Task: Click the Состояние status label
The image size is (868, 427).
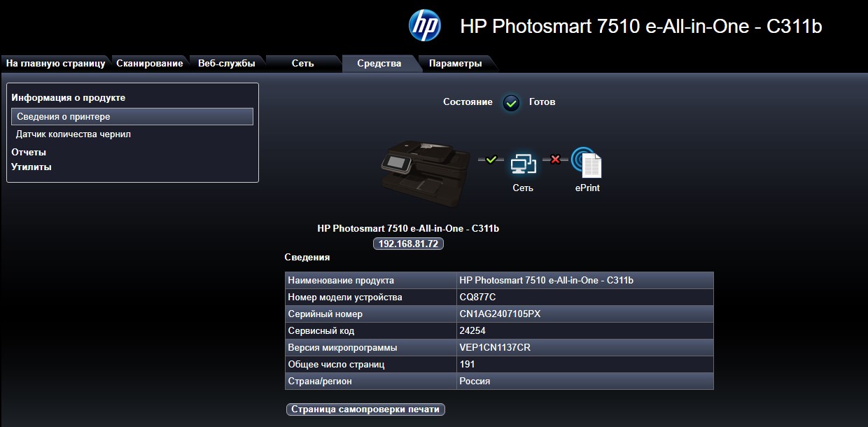Action: [x=468, y=102]
